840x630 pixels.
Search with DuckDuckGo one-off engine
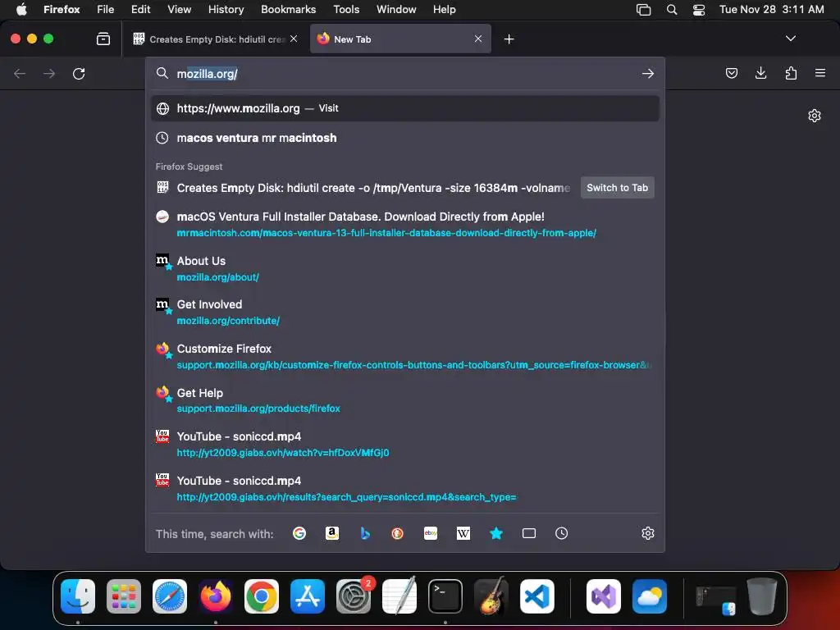click(x=398, y=533)
